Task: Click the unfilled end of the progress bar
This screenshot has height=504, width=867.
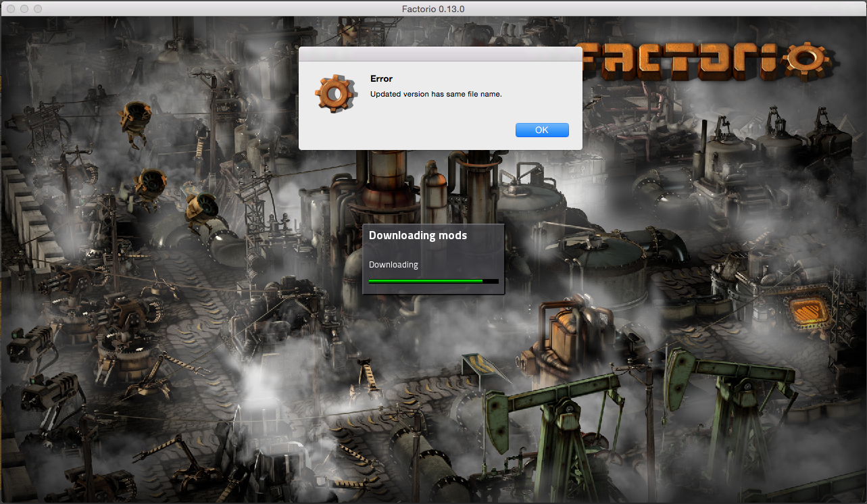Action: click(x=491, y=280)
